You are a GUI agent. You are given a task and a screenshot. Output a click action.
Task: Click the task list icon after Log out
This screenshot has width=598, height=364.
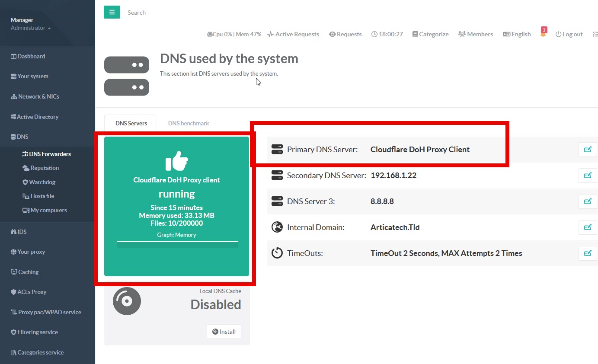click(x=595, y=34)
